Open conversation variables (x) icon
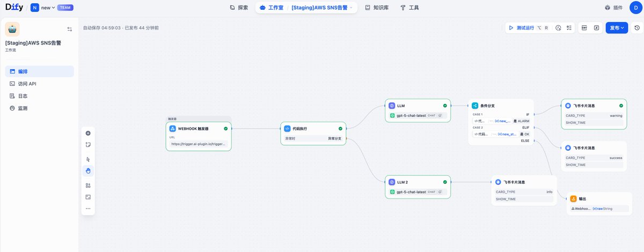This screenshot has height=252, width=644. tap(596, 27)
